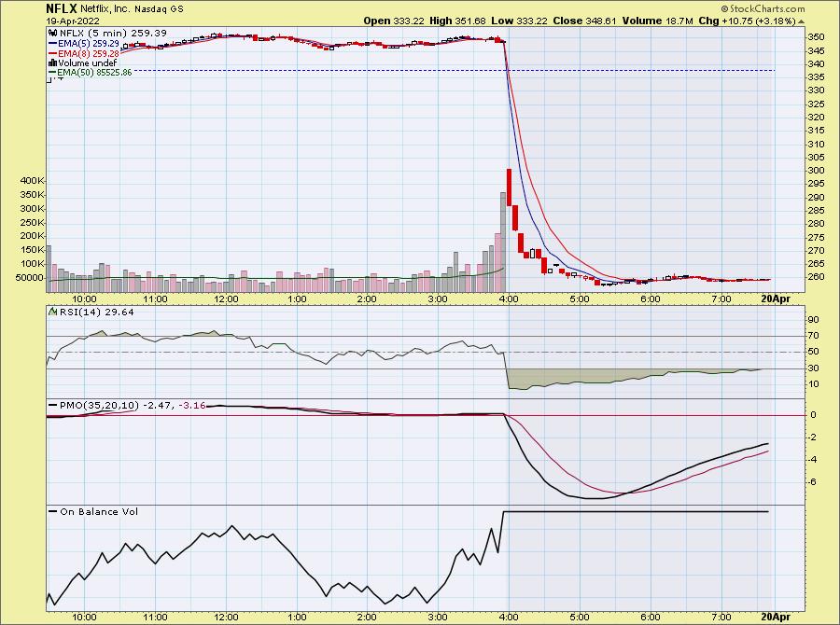Image resolution: width=840 pixels, height=625 pixels.
Task: Click the up-arrow triangle after the Chg value
Action: point(801,21)
